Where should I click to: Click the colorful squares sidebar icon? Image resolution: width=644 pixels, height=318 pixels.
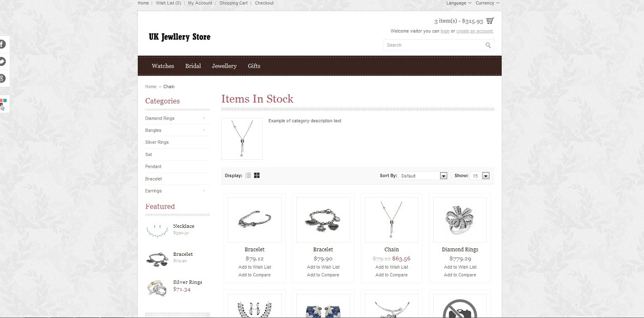3,102
